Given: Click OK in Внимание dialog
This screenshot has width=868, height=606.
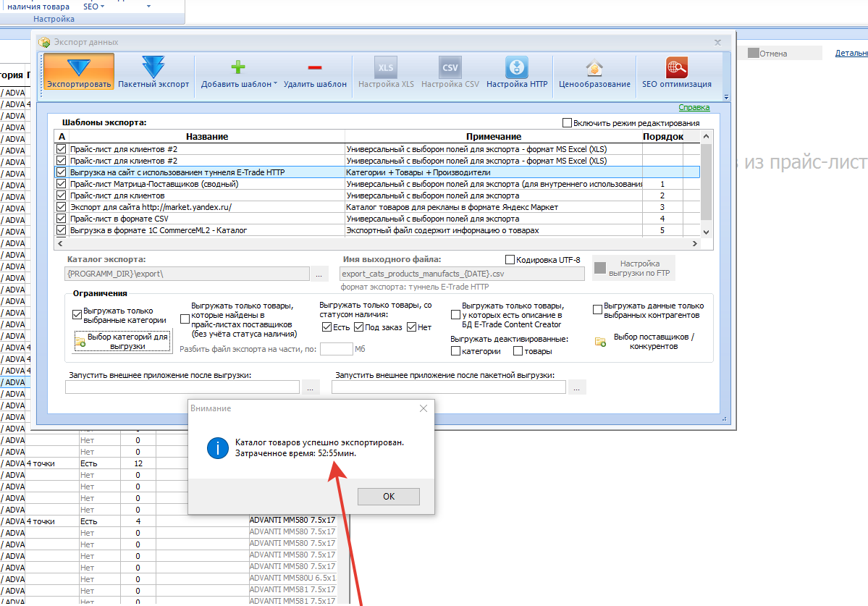Looking at the screenshot, I should tap(389, 497).
